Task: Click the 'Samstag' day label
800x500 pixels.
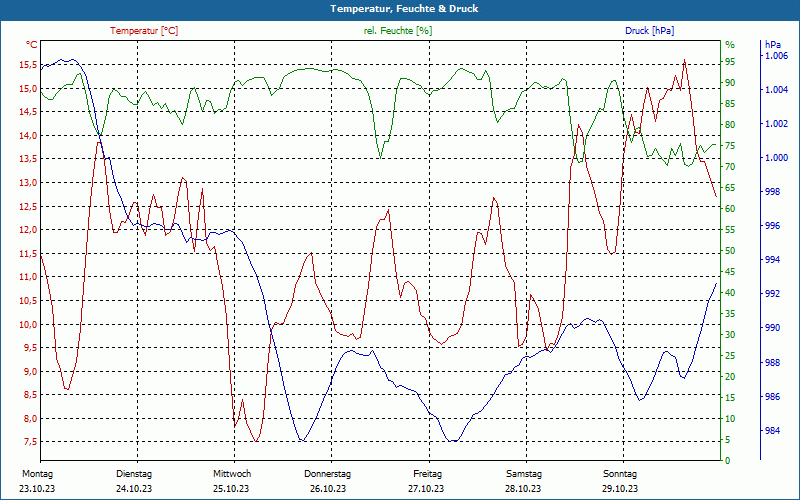Action: click(x=524, y=474)
